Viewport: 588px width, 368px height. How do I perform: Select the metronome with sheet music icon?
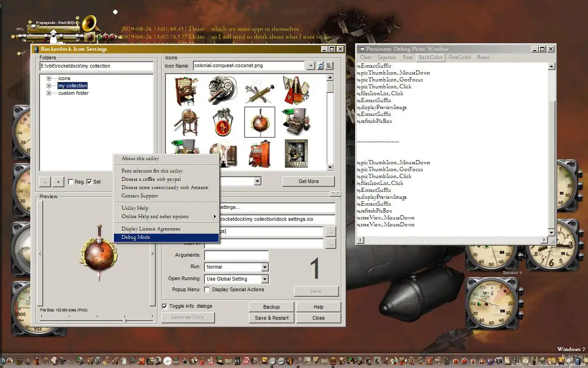(296, 91)
